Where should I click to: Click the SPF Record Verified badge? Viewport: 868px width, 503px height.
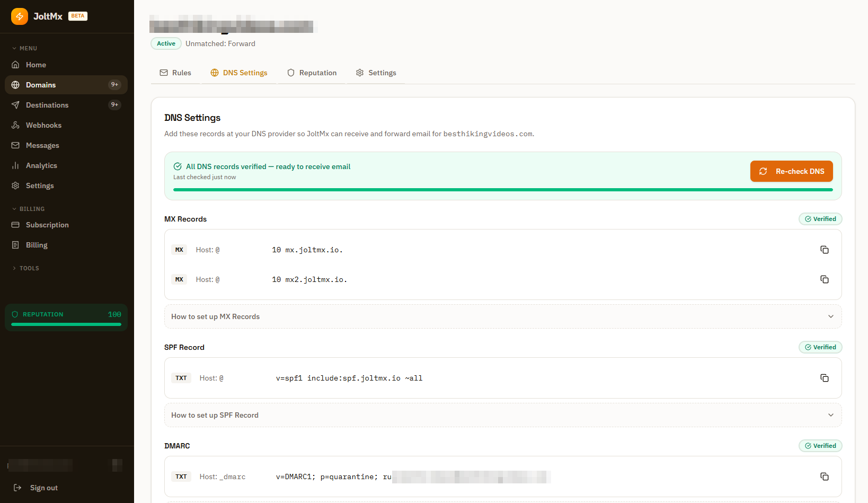(x=820, y=347)
